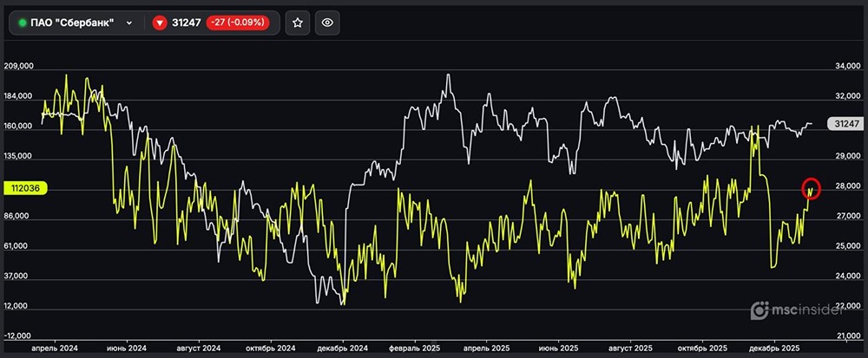Click the апрель 2025 date label

pyautogui.click(x=486, y=348)
